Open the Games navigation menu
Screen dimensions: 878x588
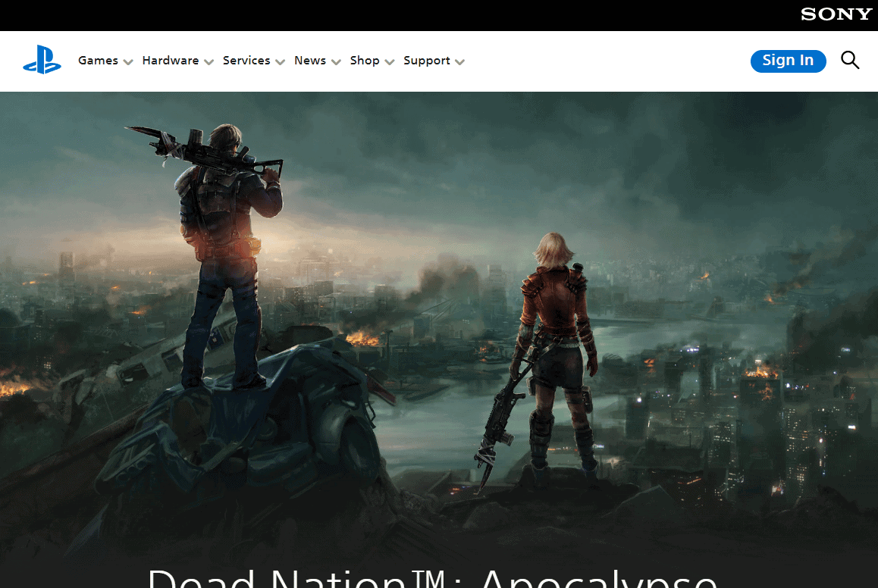coord(98,61)
